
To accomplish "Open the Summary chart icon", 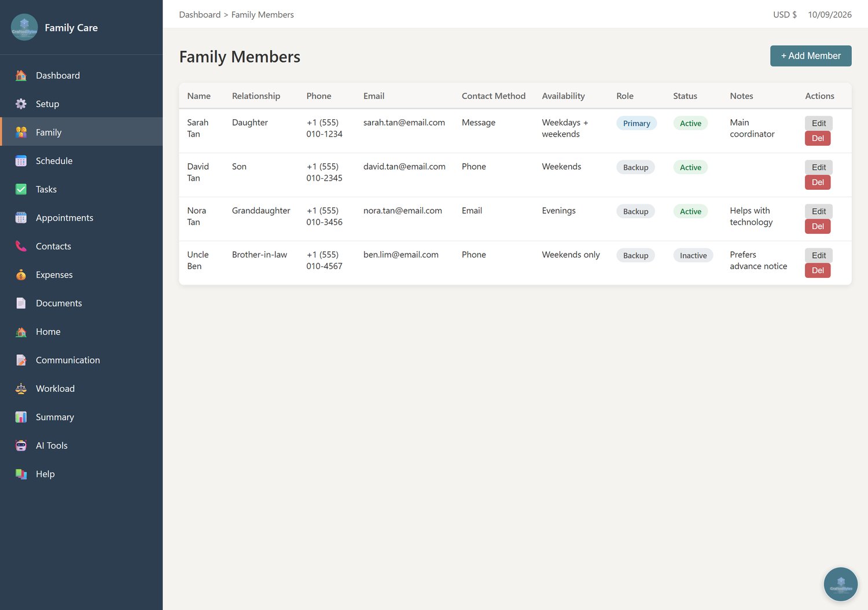I will point(21,417).
